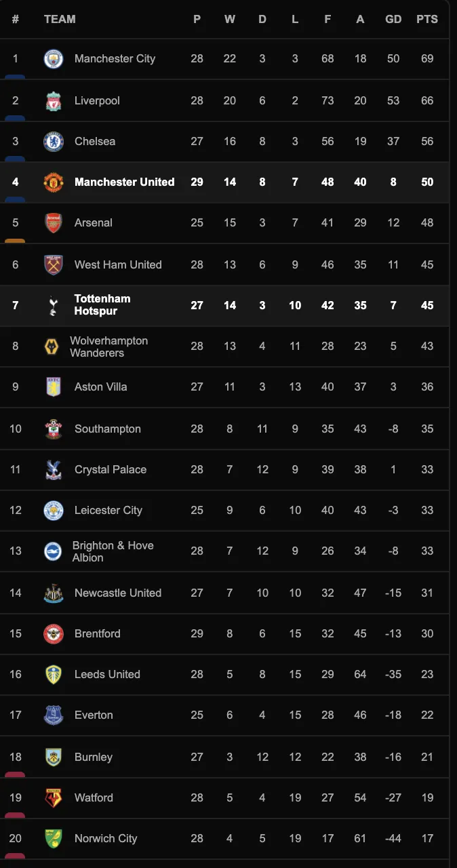
Task: Open West Ham United team link
Action: 118,264
